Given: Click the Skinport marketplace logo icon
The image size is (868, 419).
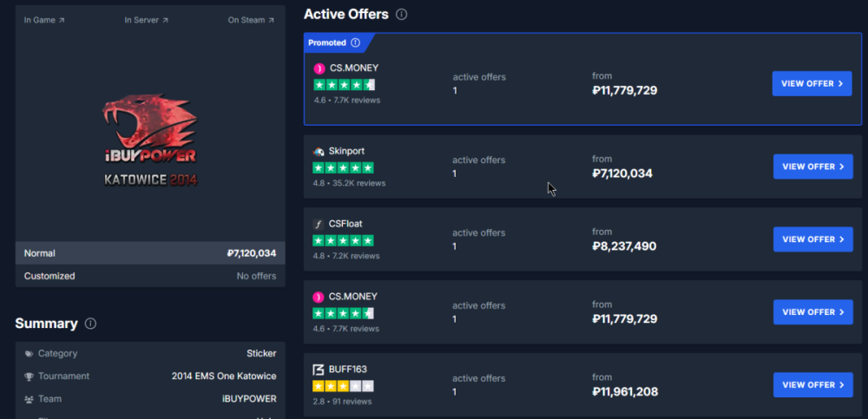Looking at the screenshot, I should [319, 151].
